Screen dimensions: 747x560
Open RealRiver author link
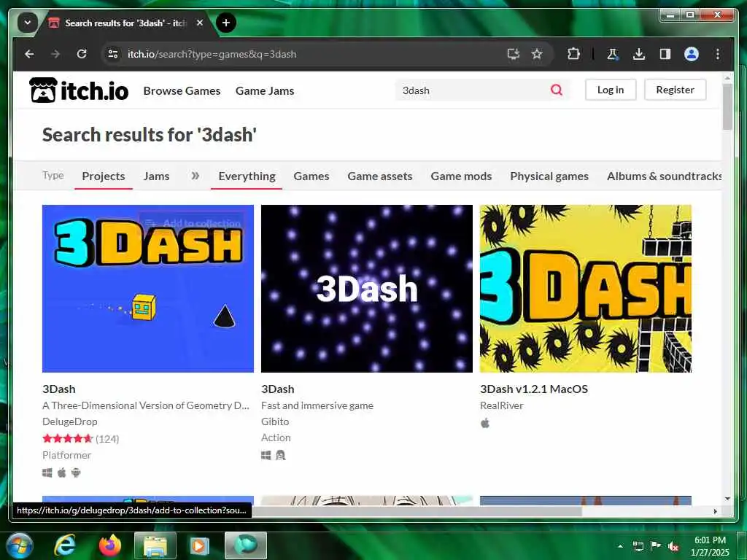(502, 405)
